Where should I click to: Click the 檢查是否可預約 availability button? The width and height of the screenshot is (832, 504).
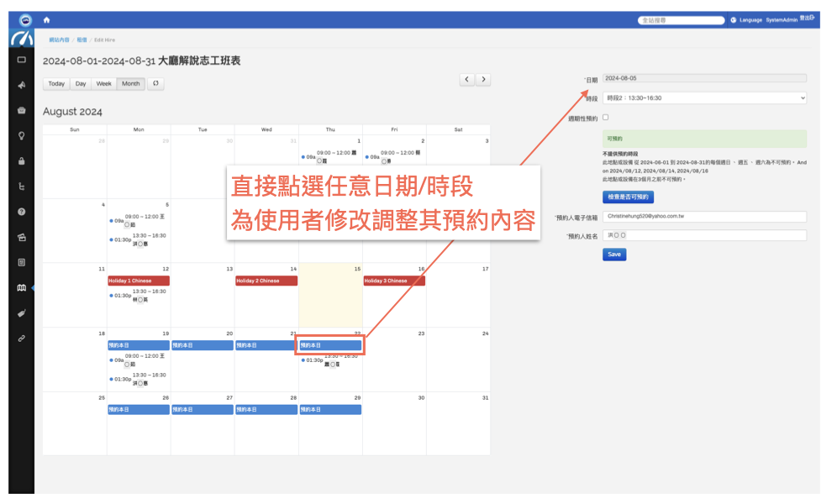(x=628, y=197)
